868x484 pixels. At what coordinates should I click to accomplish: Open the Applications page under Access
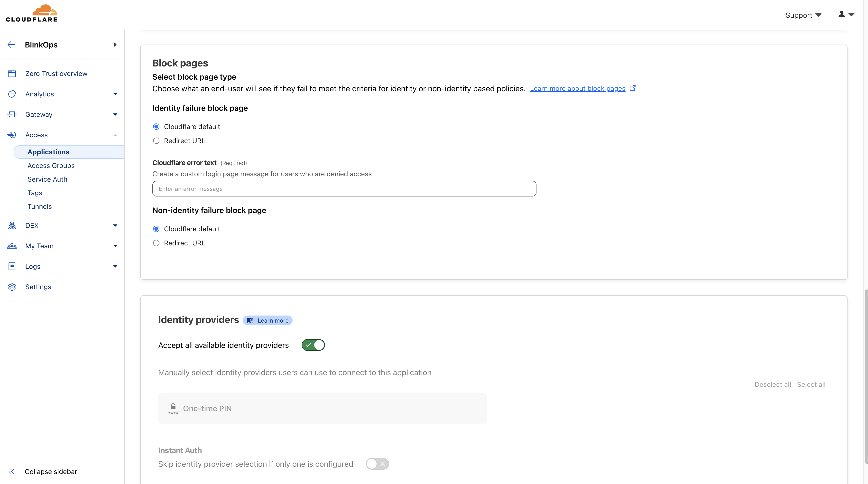point(69,152)
